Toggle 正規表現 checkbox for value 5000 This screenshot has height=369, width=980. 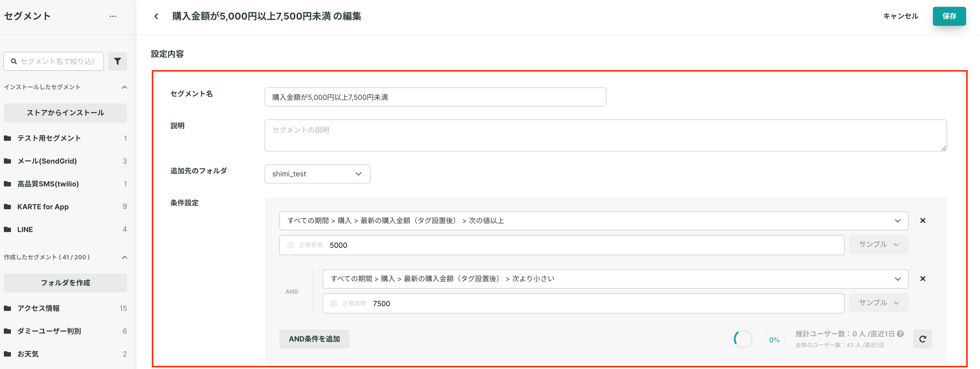pyautogui.click(x=291, y=245)
